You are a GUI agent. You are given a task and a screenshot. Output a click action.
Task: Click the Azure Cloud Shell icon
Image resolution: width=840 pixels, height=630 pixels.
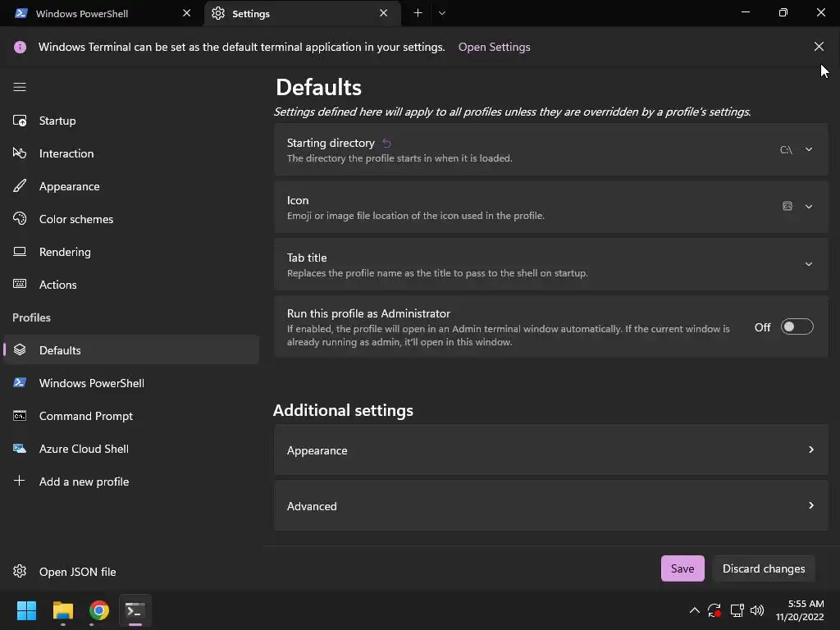(x=20, y=449)
